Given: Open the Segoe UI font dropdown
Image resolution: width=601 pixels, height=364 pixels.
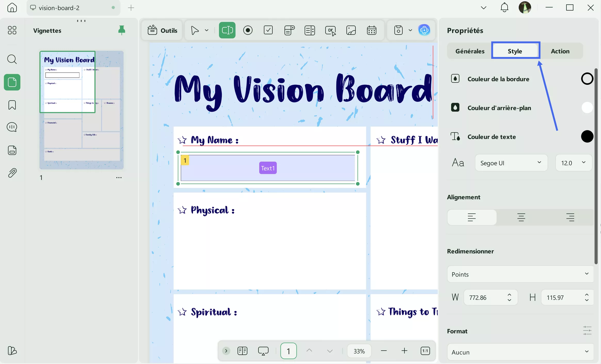Looking at the screenshot, I should (511, 163).
